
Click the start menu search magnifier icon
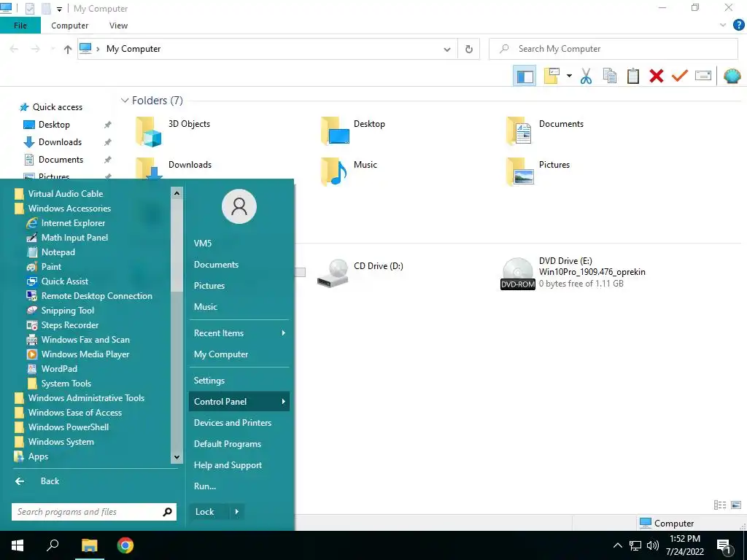coord(167,512)
